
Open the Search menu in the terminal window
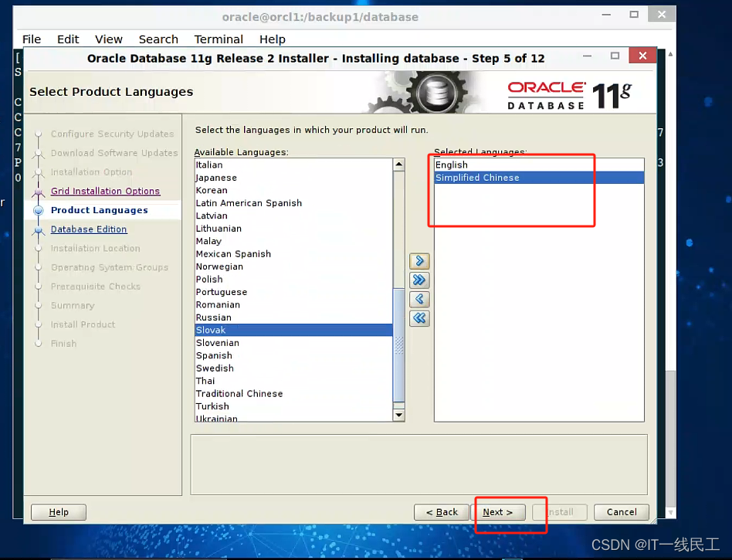tap(158, 39)
